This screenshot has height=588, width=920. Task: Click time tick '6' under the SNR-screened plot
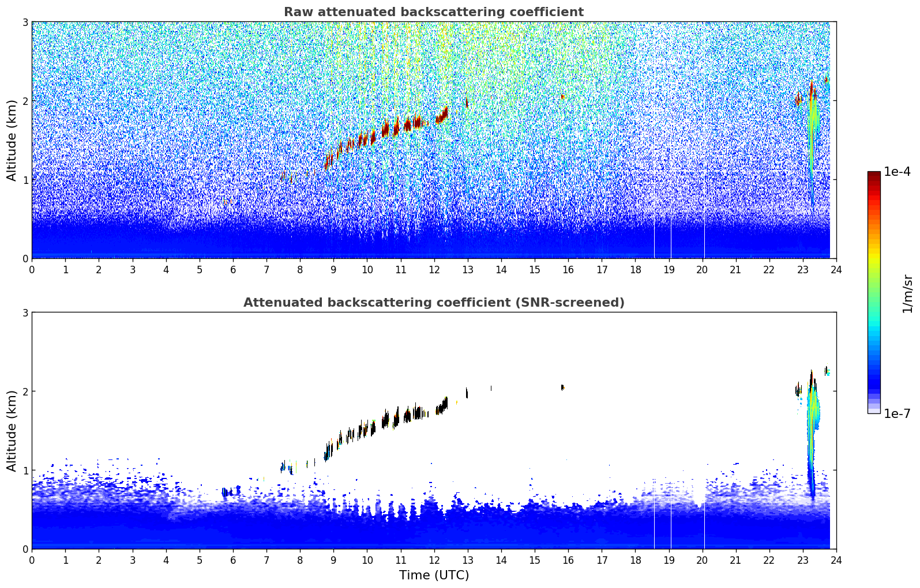tap(233, 560)
